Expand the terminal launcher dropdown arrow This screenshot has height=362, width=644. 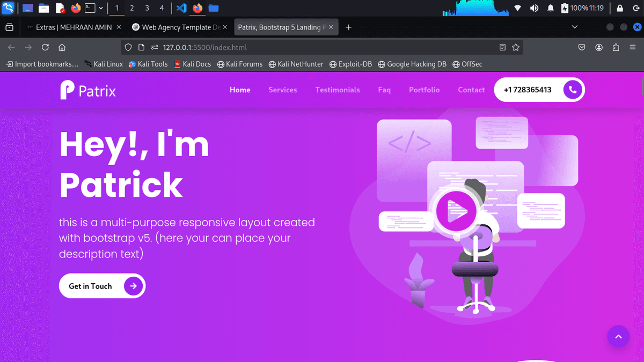point(101,8)
